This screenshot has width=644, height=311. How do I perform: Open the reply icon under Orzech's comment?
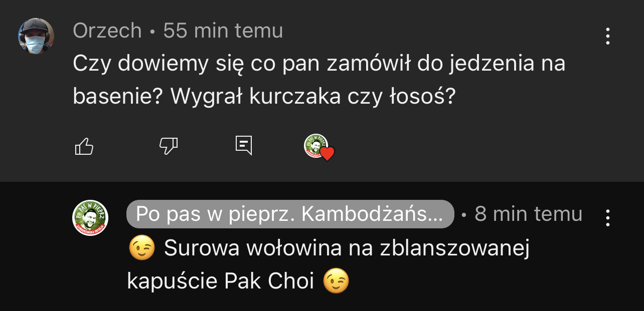pyautogui.click(x=244, y=145)
